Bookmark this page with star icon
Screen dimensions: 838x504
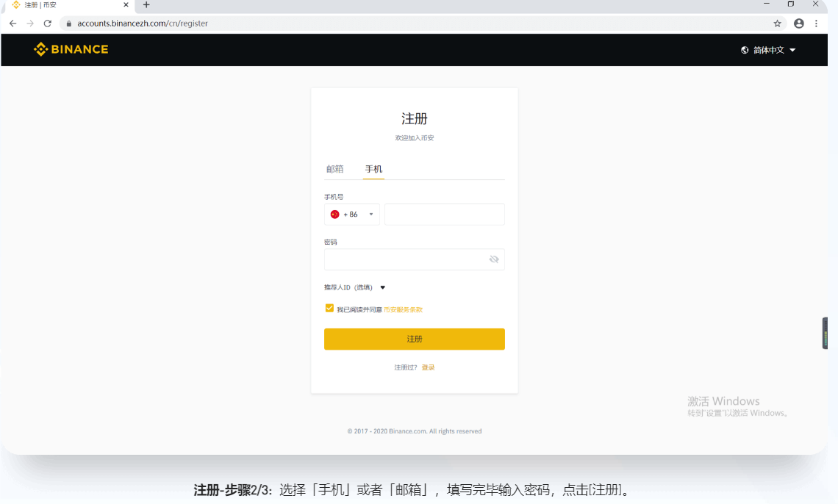tap(777, 24)
